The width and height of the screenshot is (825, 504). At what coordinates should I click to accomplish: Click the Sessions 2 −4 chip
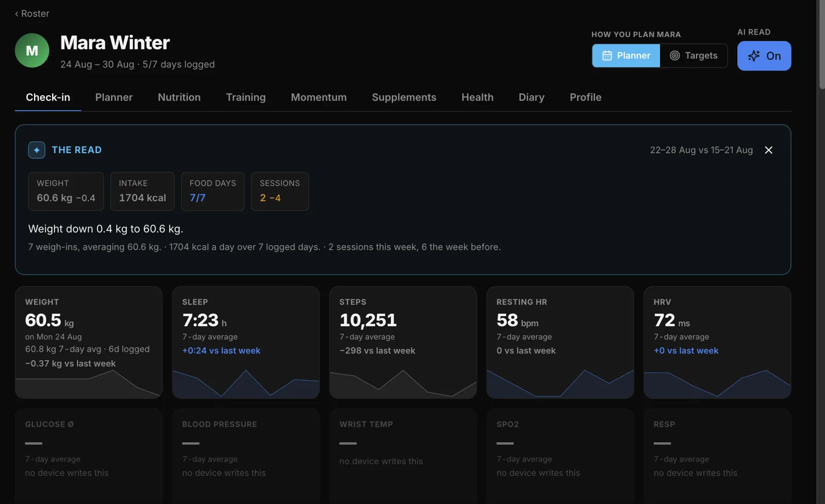tap(280, 191)
